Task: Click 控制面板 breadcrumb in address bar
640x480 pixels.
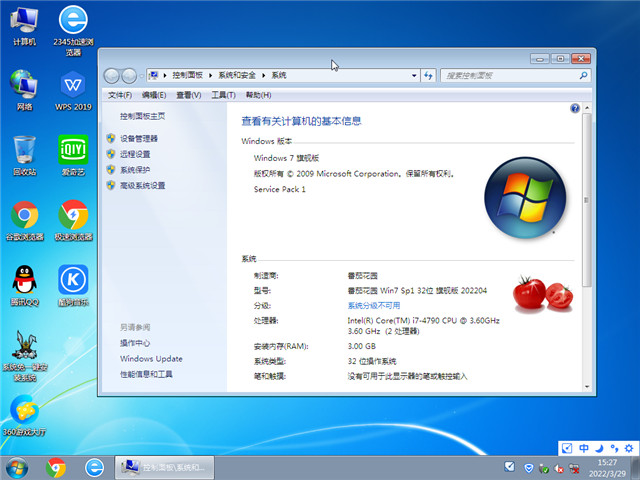Action: [x=187, y=76]
